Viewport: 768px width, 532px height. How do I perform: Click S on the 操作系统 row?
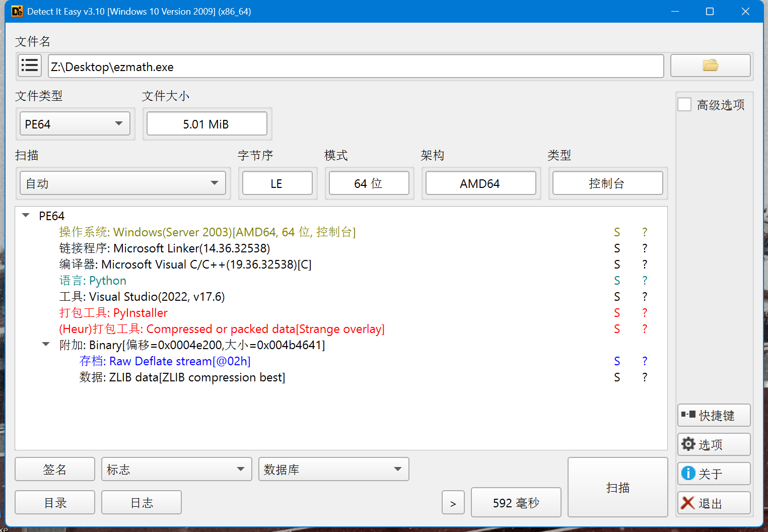[617, 232]
